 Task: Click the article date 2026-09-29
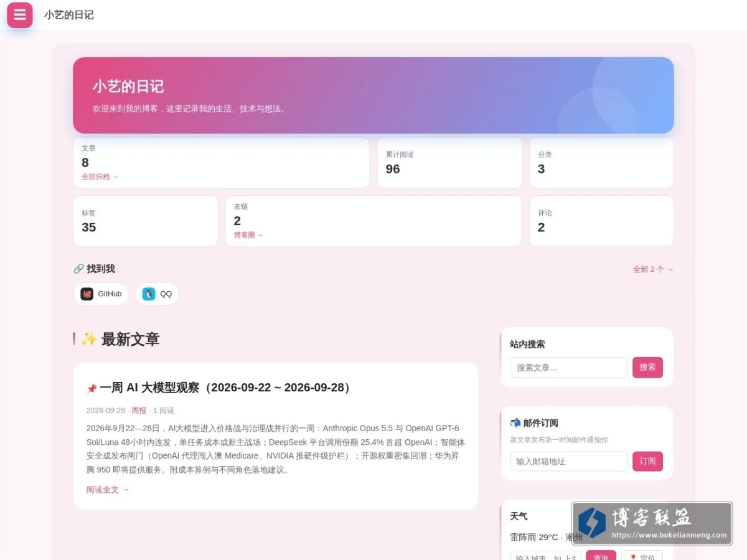click(x=106, y=411)
